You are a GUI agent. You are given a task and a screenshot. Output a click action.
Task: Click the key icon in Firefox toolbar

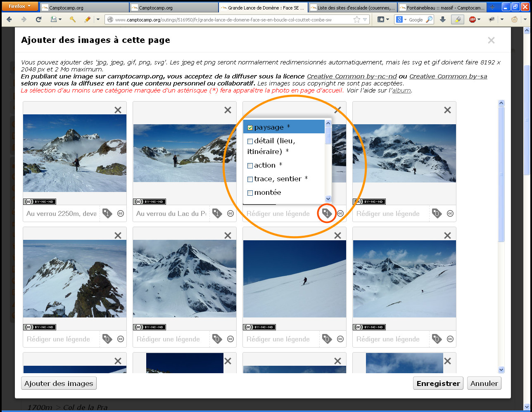pos(72,19)
